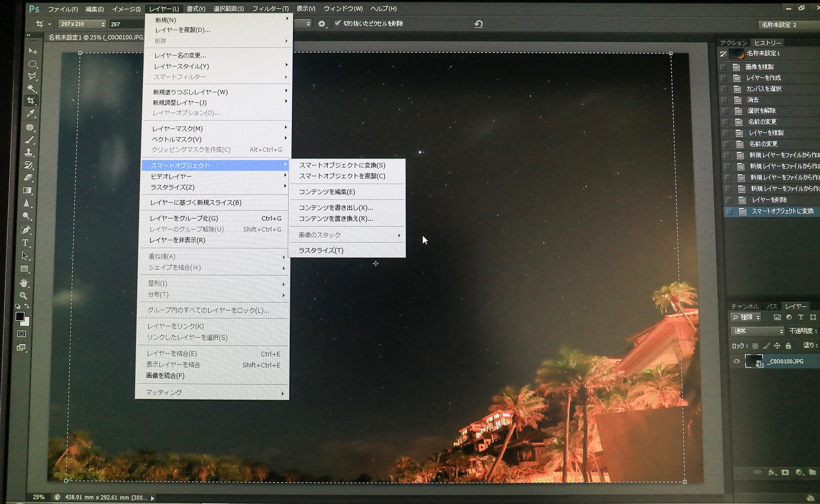This screenshot has width=820, height=504.
Task: Click the _C000100.JPG layer thumbnail
Action: coord(754,361)
